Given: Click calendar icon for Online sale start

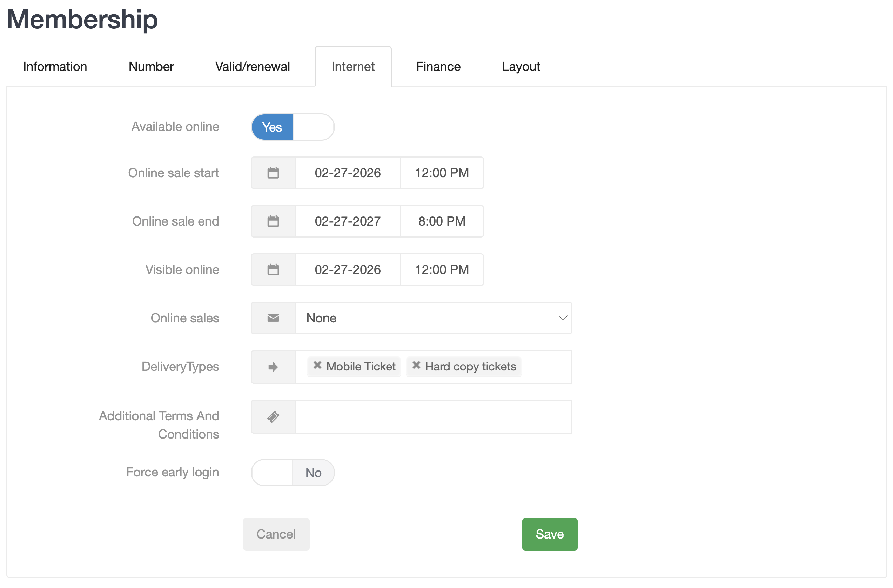Looking at the screenshot, I should pos(273,173).
